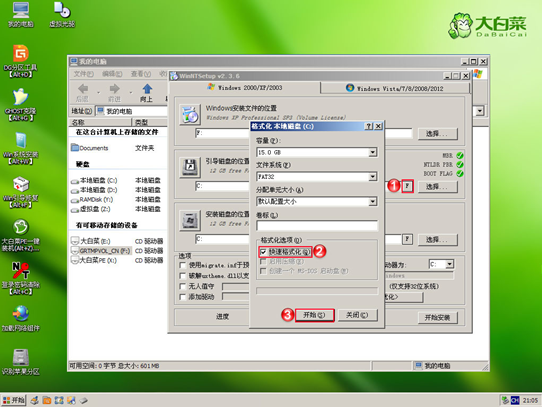Switch to Windows Vista/7/8/2008/2012 tab
The height and width of the screenshot is (407, 542).
(395, 88)
